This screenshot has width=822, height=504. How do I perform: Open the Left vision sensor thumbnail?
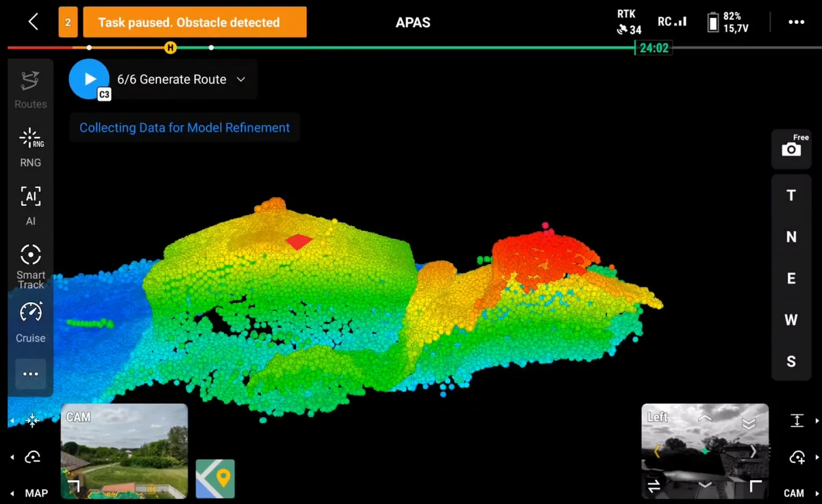point(705,451)
